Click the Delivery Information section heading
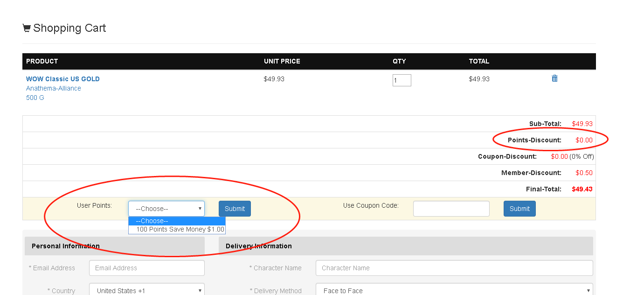This screenshot has width=644, height=295. coord(259,246)
